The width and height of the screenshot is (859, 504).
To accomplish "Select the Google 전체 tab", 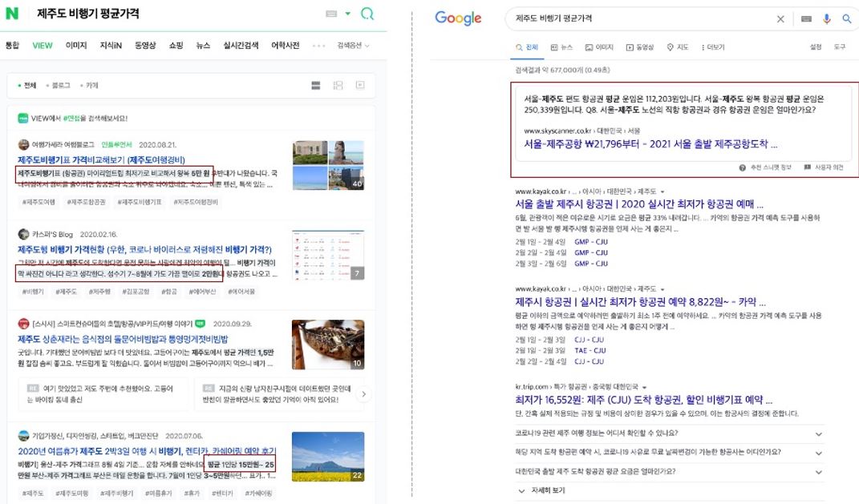I will (x=527, y=47).
